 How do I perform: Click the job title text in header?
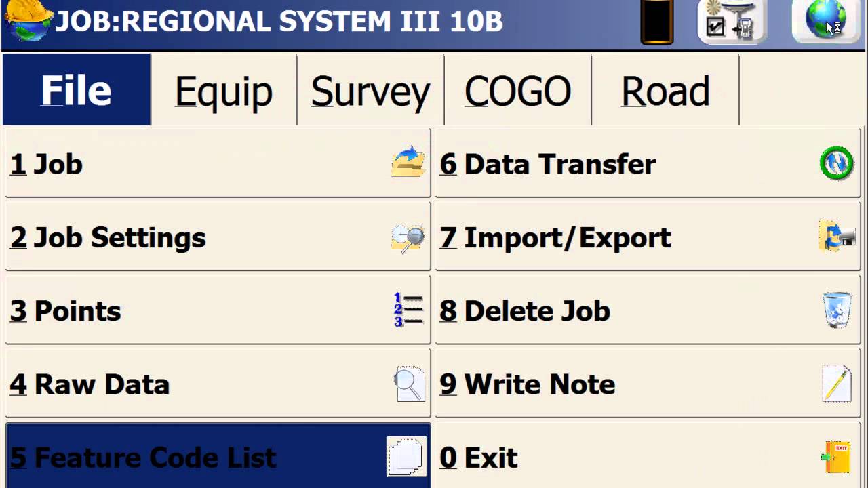tap(279, 22)
